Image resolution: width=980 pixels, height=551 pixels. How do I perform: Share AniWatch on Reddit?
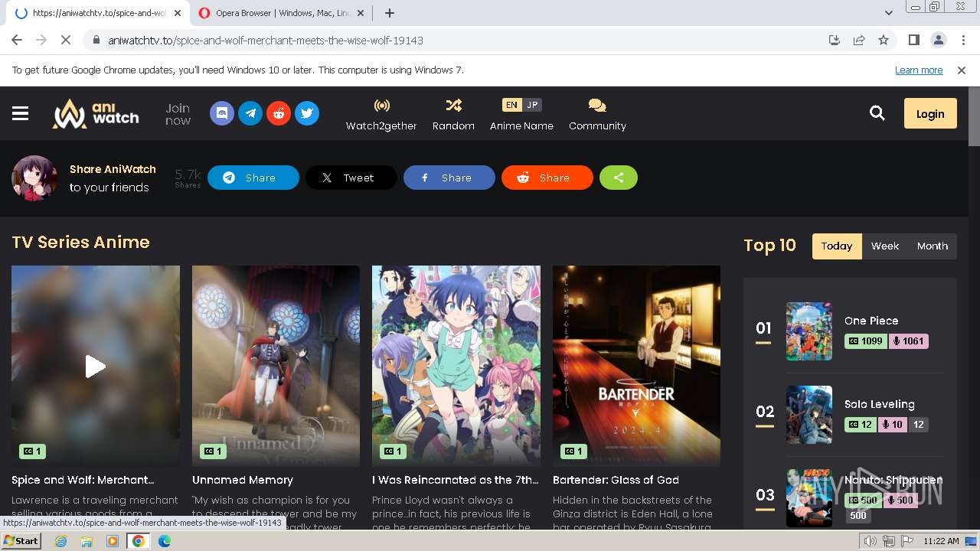547,178
